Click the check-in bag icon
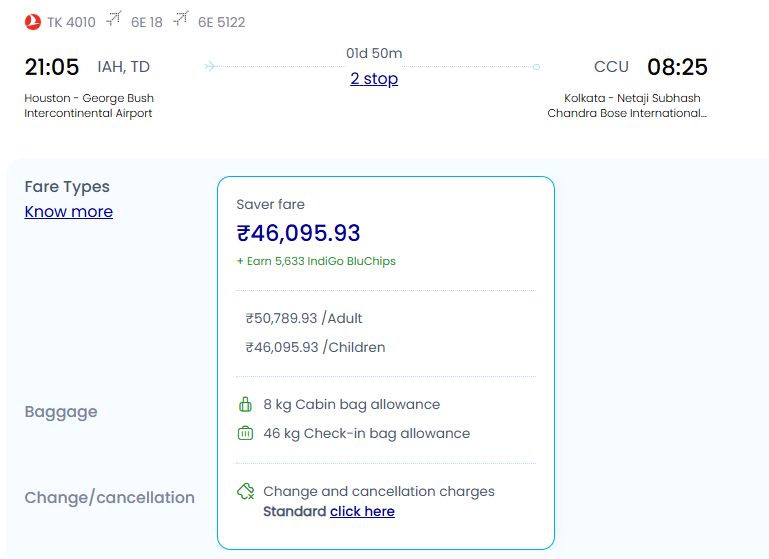The width and height of the screenshot is (769, 559). 245,434
